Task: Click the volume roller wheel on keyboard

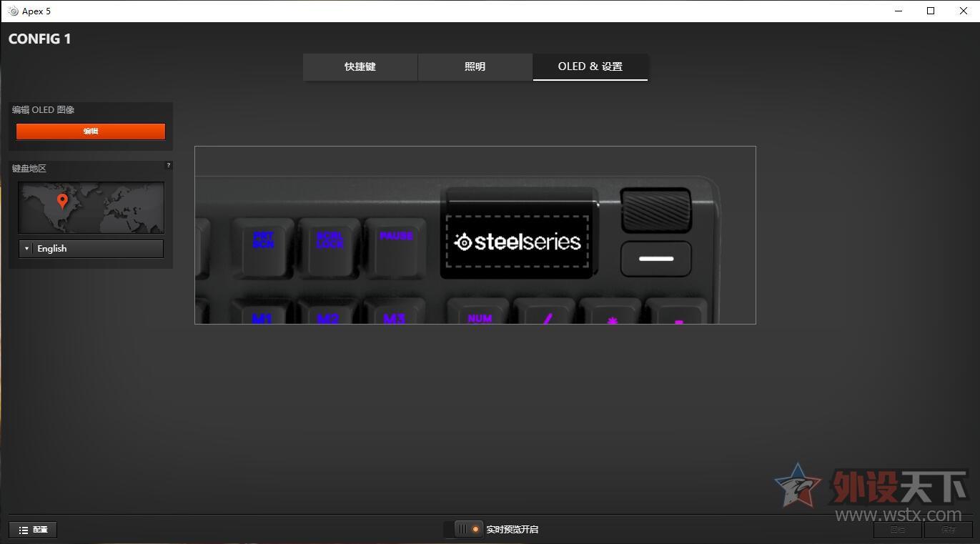Action: point(656,210)
